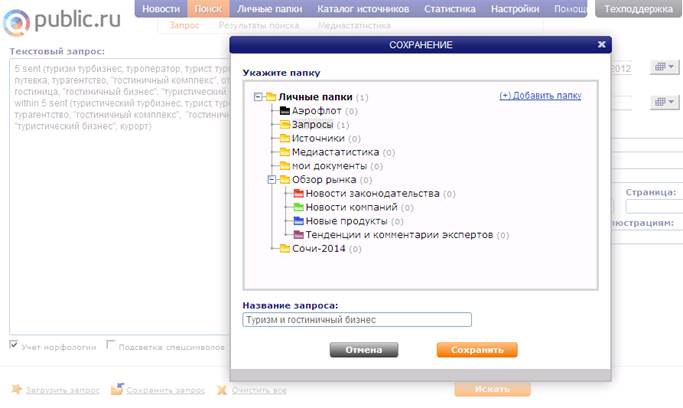Image resolution: width=683 pixels, height=408 pixels.
Task: Click the Страница input field
Action: pos(654,206)
